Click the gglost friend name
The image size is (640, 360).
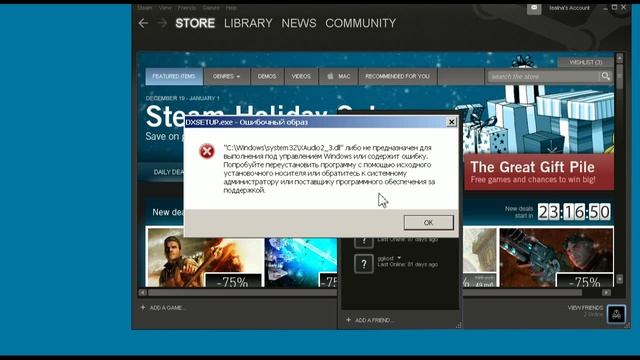click(x=386, y=258)
